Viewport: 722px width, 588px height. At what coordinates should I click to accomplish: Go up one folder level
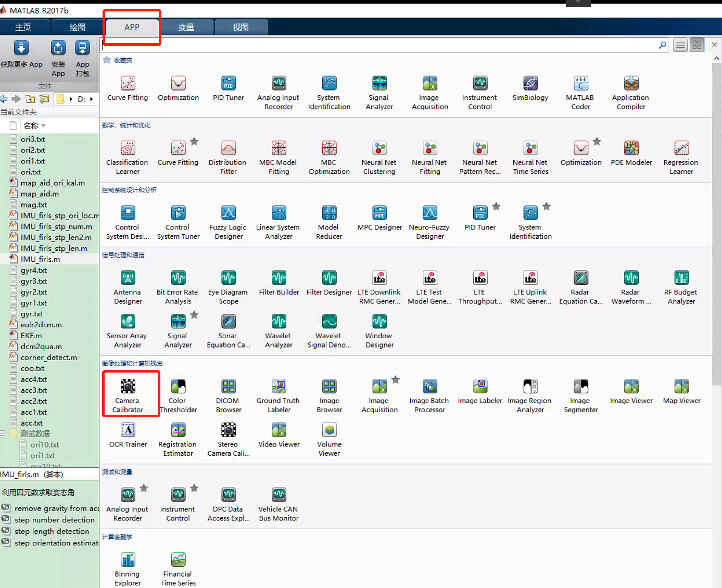(31, 99)
